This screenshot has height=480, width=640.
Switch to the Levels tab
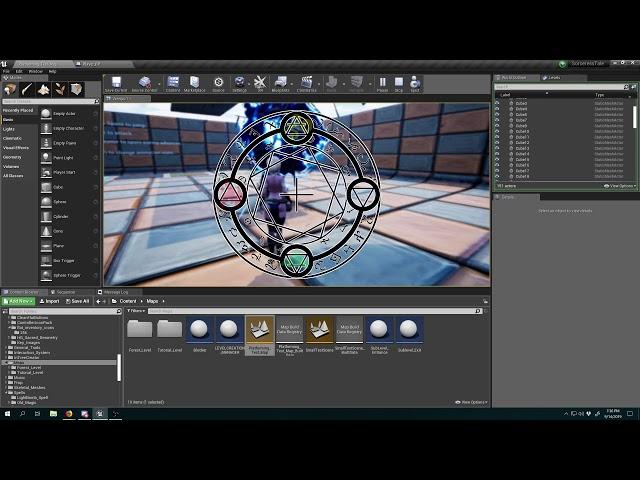[x=552, y=78]
